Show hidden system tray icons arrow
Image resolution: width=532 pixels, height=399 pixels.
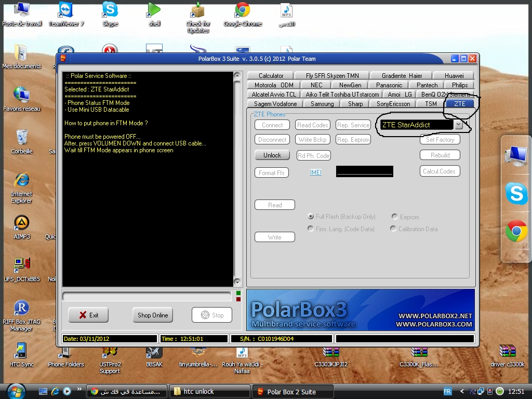click(x=462, y=392)
